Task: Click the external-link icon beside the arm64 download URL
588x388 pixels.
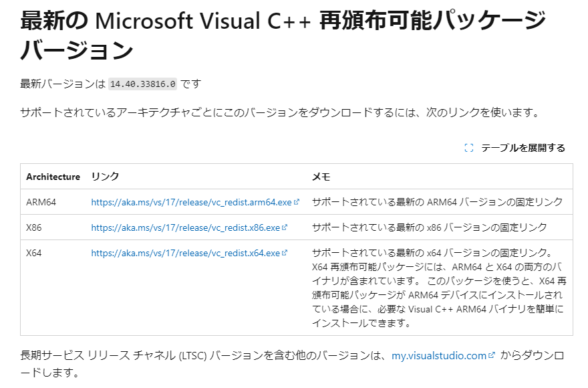Action: (296, 202)
